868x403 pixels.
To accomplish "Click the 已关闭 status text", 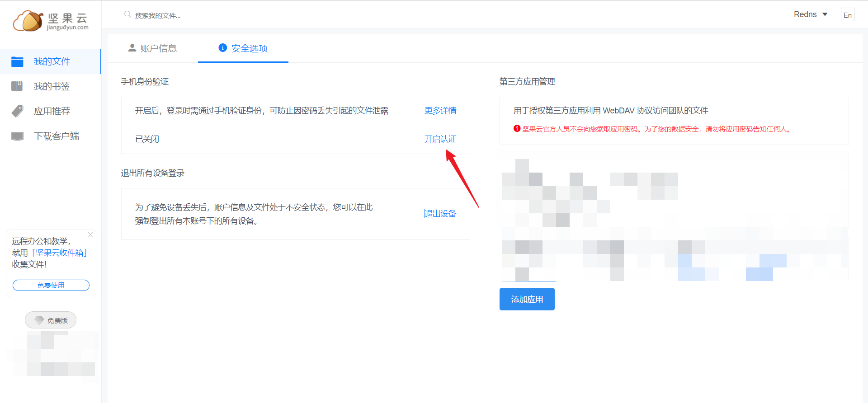I will click(147, 139).
